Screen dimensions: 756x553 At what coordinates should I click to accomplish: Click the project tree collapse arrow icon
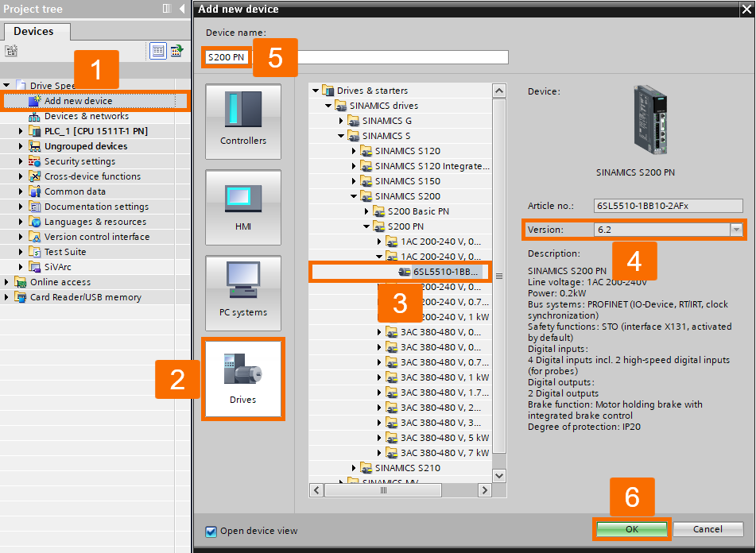pos(182,9)
